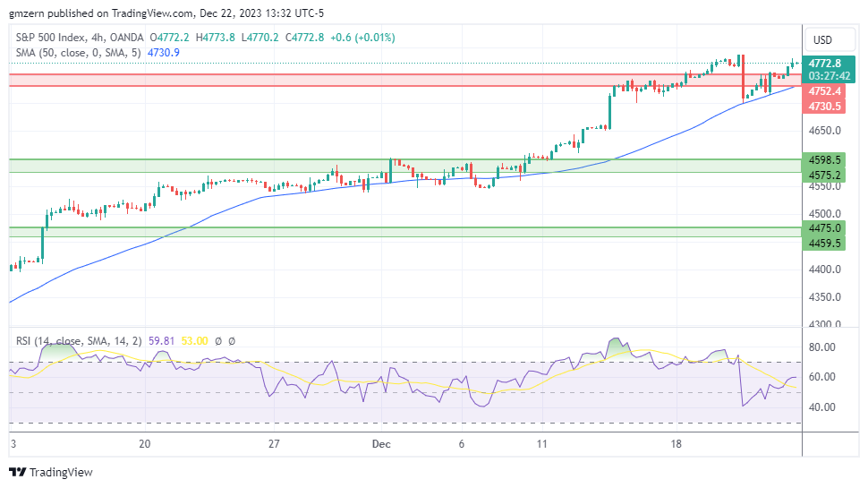The width and height of the screenshot is (868, 488).
Task: Click the Dec date label on time axis
Action: coord(381,444)
